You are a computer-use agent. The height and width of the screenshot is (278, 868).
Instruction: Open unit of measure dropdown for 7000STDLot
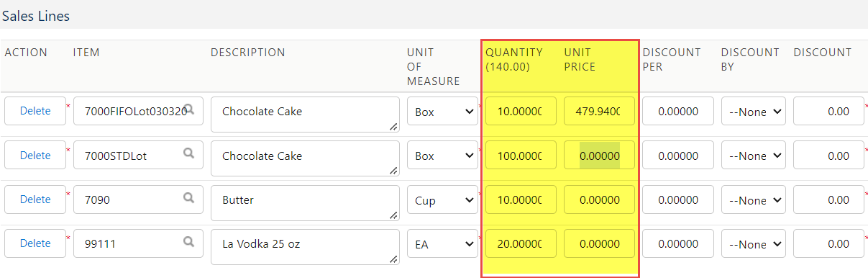coord(442,156)
